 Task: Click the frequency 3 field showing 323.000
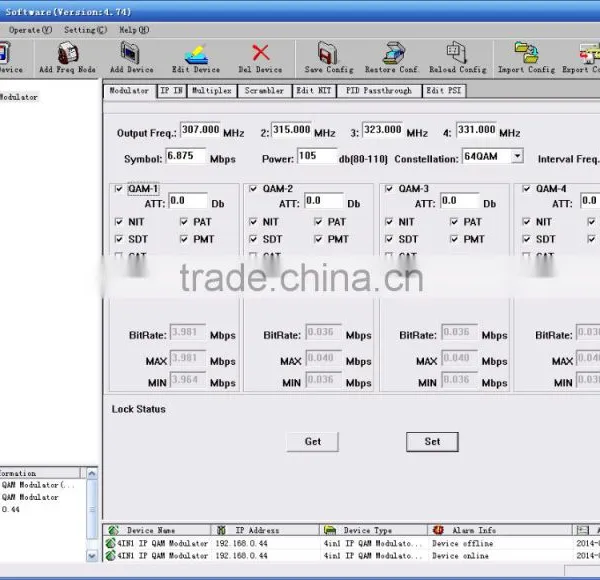coord(382,130)
